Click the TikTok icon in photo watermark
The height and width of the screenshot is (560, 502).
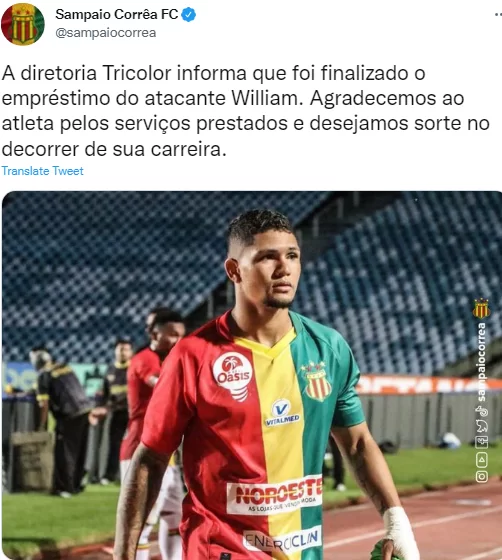click(x=482, y=410)
